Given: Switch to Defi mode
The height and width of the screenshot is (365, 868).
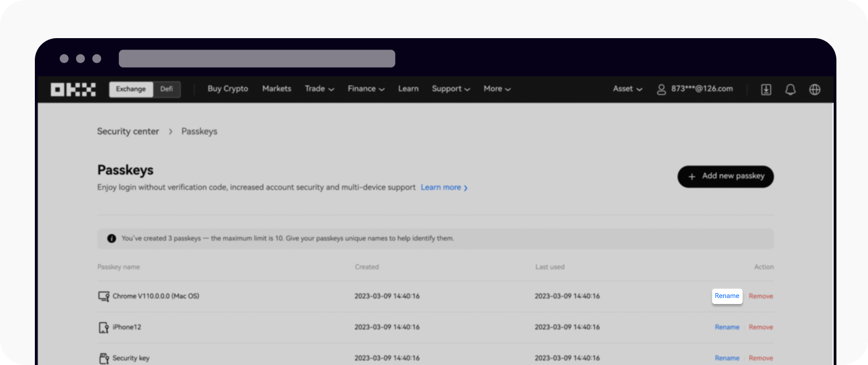Looking at the screenshot, I should click(x=167, y=89).
